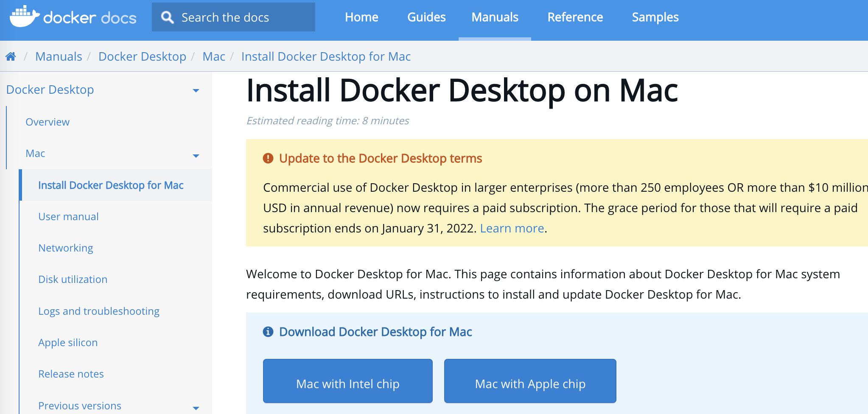Download for Mac with Apple chip

click(x=530, y=381)
